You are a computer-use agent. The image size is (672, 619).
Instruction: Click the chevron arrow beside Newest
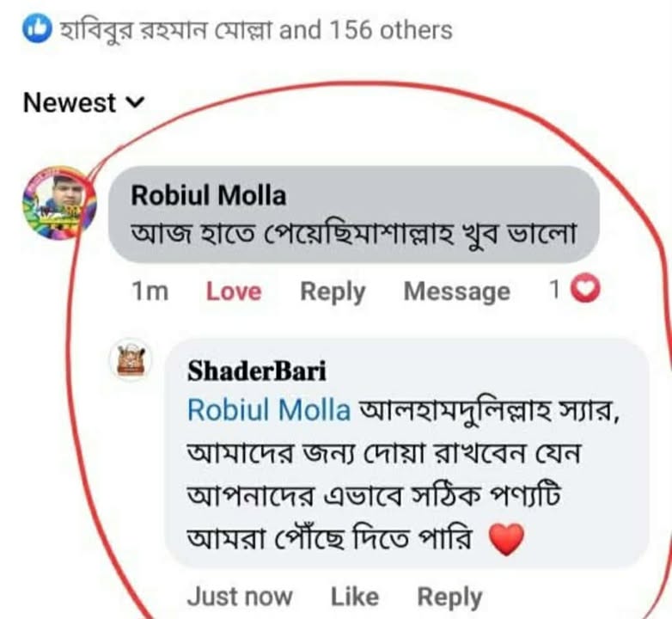coord(136,103)
